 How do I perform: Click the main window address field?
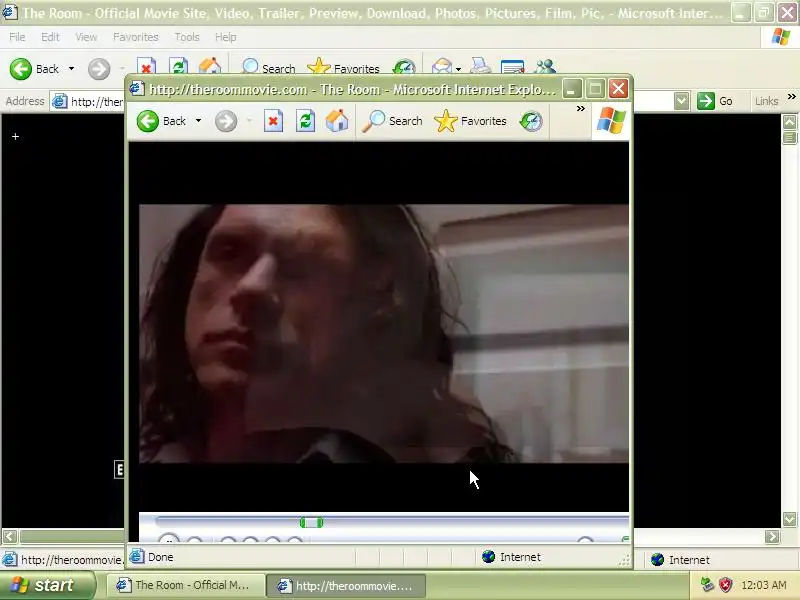coord(89,102)
